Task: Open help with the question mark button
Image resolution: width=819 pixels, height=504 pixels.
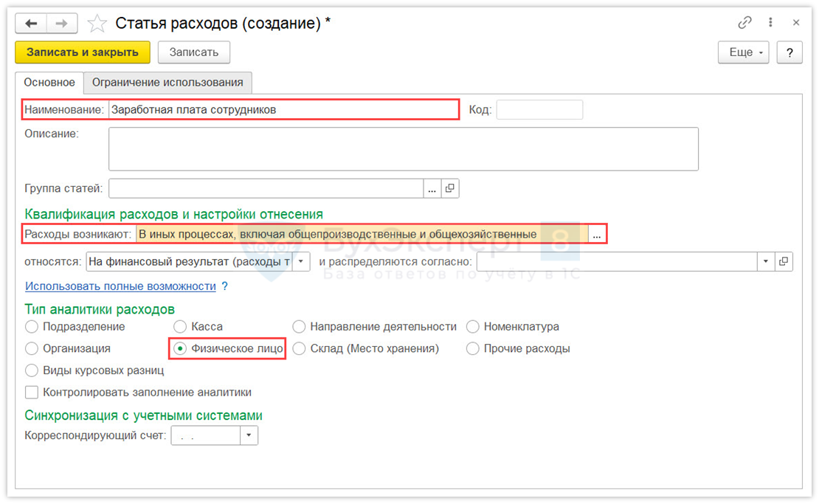Action: [x=789, y=52]
